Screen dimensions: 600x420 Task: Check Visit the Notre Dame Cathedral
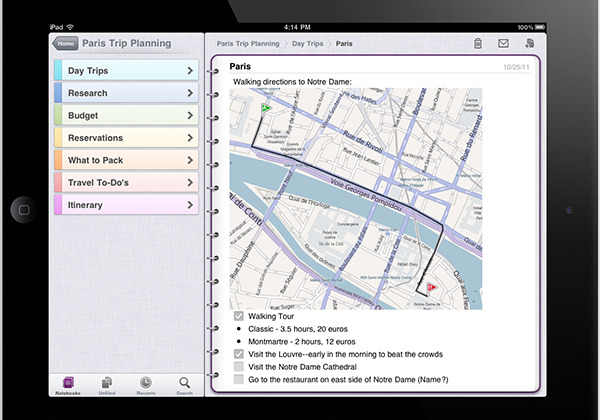[x=238, y=367]
